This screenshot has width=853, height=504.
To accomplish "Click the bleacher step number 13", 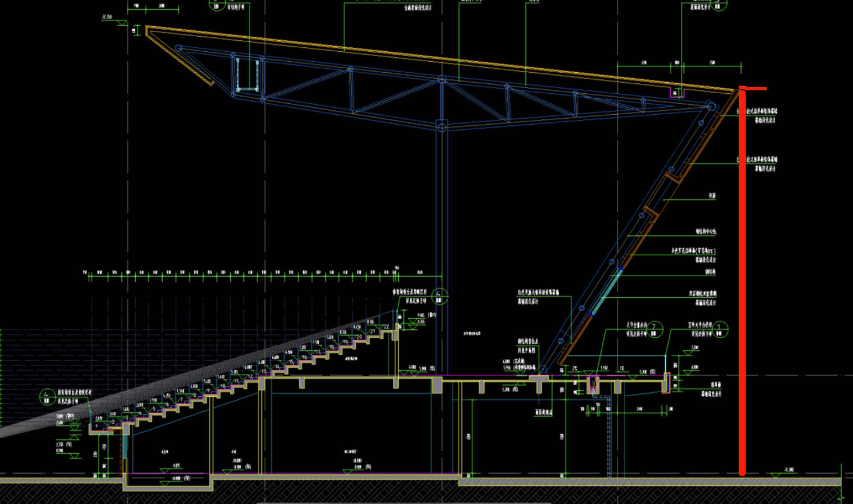I will tap(264, 372).
